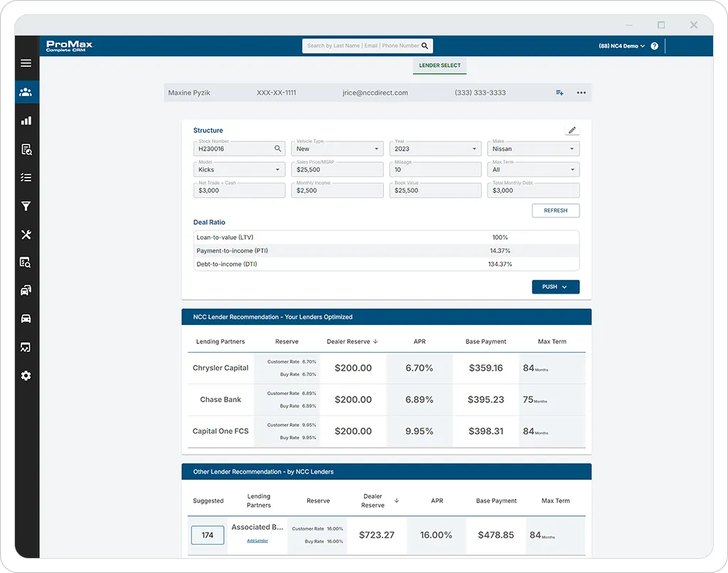
Task: Click the pencil edit icon in Structure
Action: [572, 130]
